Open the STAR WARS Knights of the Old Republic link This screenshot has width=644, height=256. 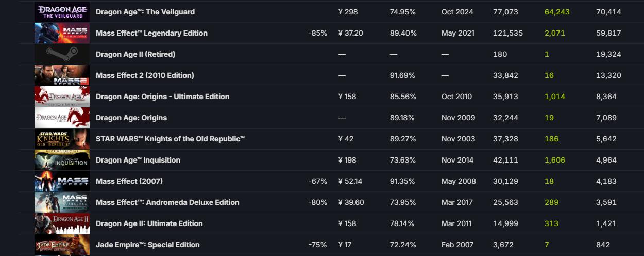click(170, 139)
